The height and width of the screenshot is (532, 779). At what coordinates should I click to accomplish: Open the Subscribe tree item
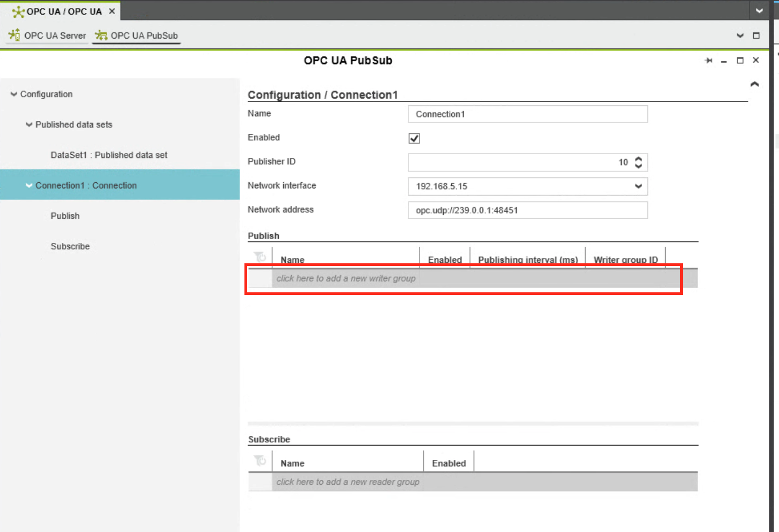(70, 247)
